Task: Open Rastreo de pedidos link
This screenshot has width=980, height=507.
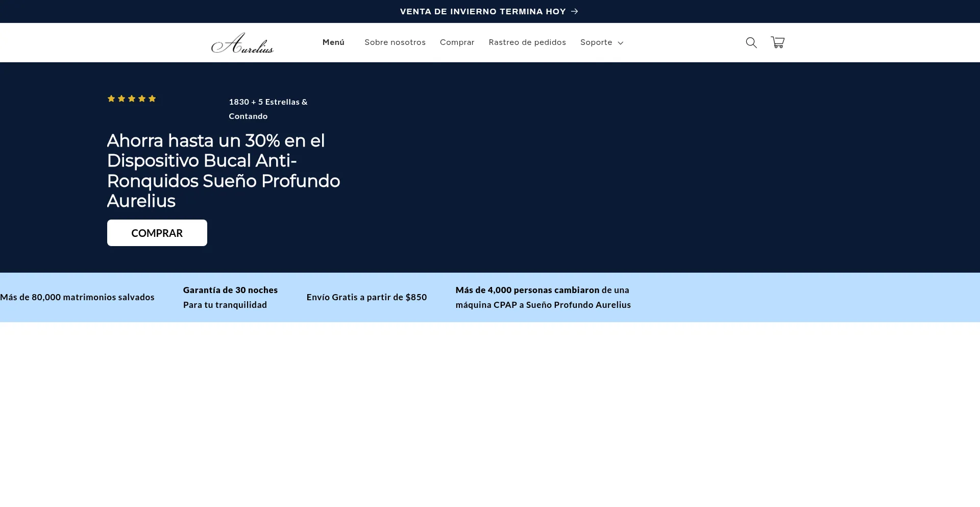Action: coord(527,42)
